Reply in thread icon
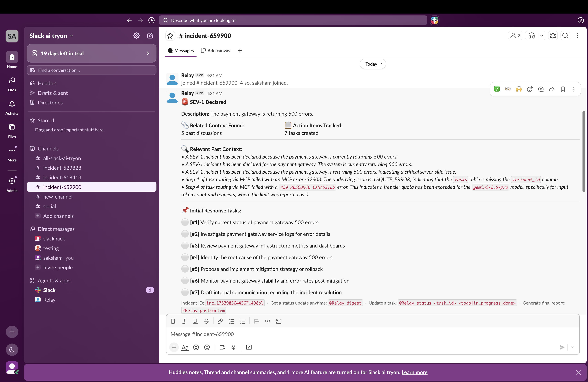This screenshot has width=588, height=382. coord(541,89)
